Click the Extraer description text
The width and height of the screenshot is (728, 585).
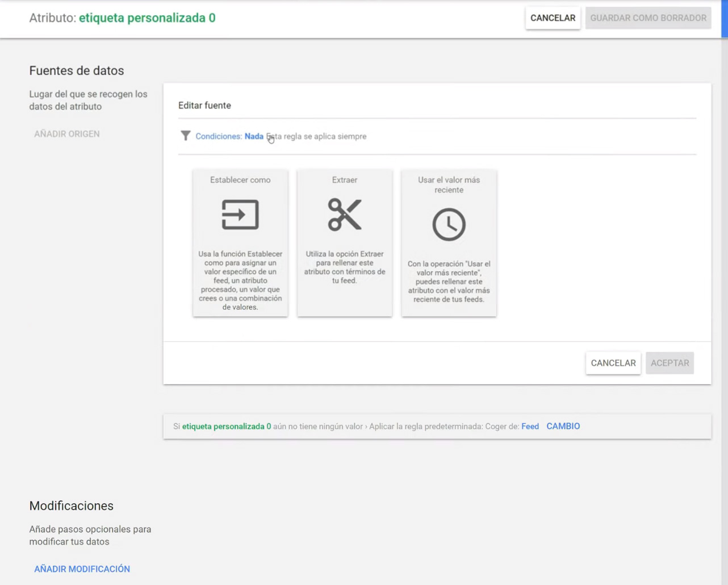pyautogui.click(x=345, y=267)
